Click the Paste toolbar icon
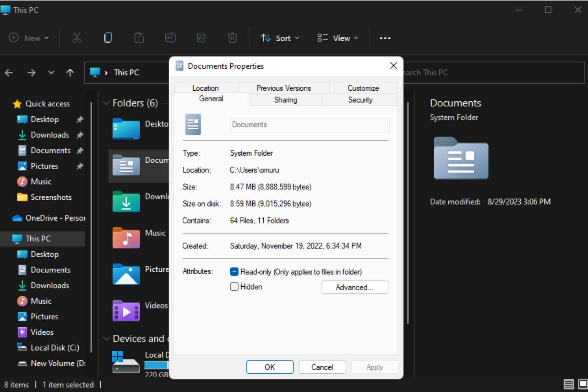The width and height of the screenshot is (588, 392). [x=139, y=38]
